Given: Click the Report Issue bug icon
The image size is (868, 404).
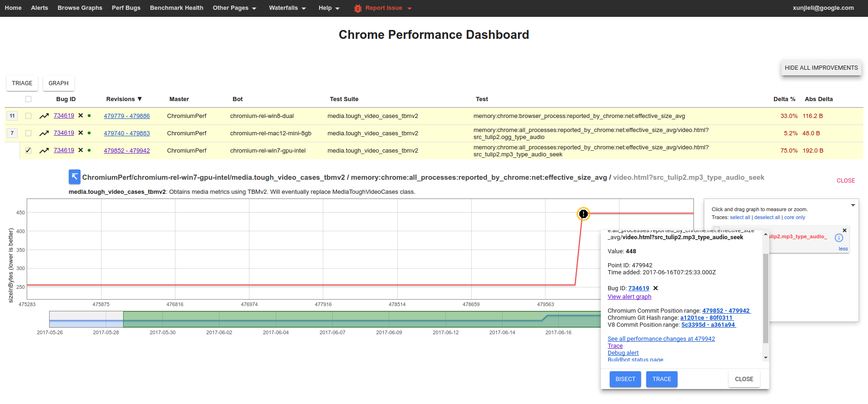Looking at the screenshot, I should 358,8.
